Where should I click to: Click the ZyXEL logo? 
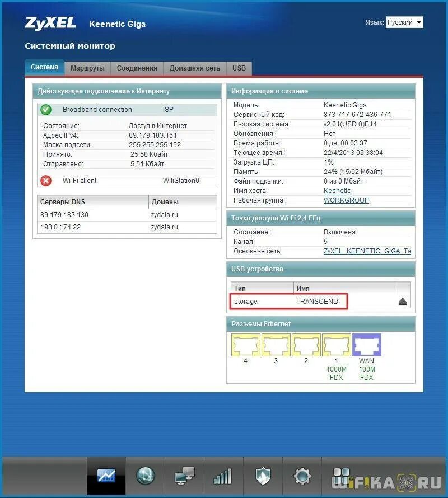tap(50, 23)
